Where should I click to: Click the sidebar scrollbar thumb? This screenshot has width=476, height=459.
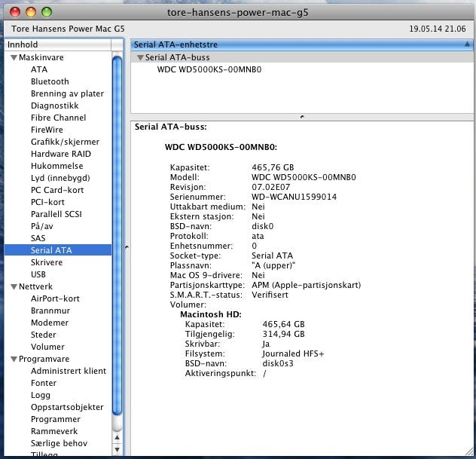coord(117,234)
